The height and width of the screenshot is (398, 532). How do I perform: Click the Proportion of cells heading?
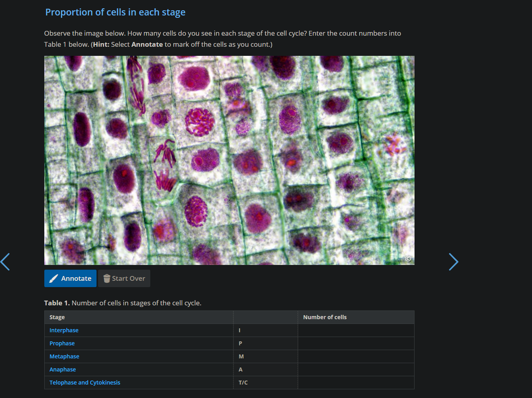pyautogui.click(x=115, y=12)
